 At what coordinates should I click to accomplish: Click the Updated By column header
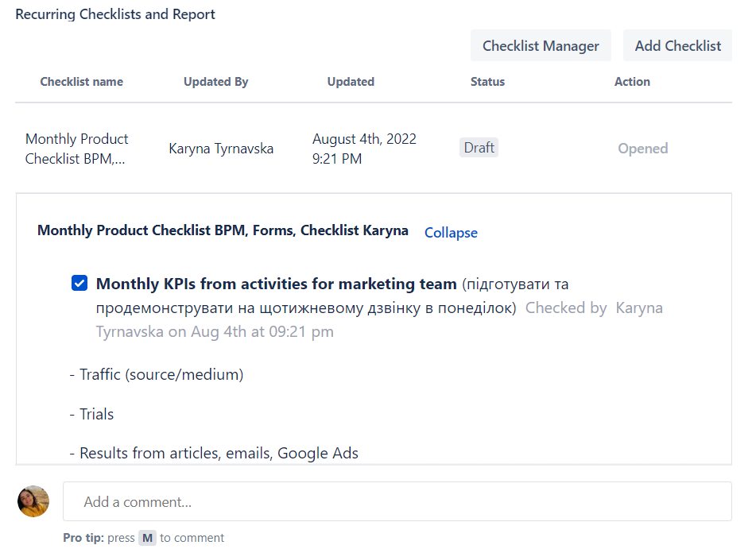click(216, 82)
